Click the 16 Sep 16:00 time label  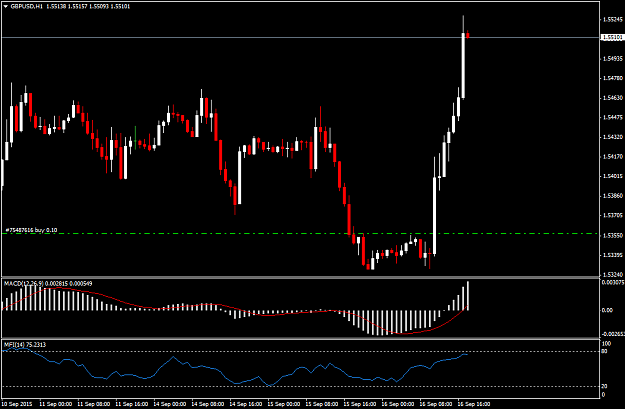coord(474,404)
